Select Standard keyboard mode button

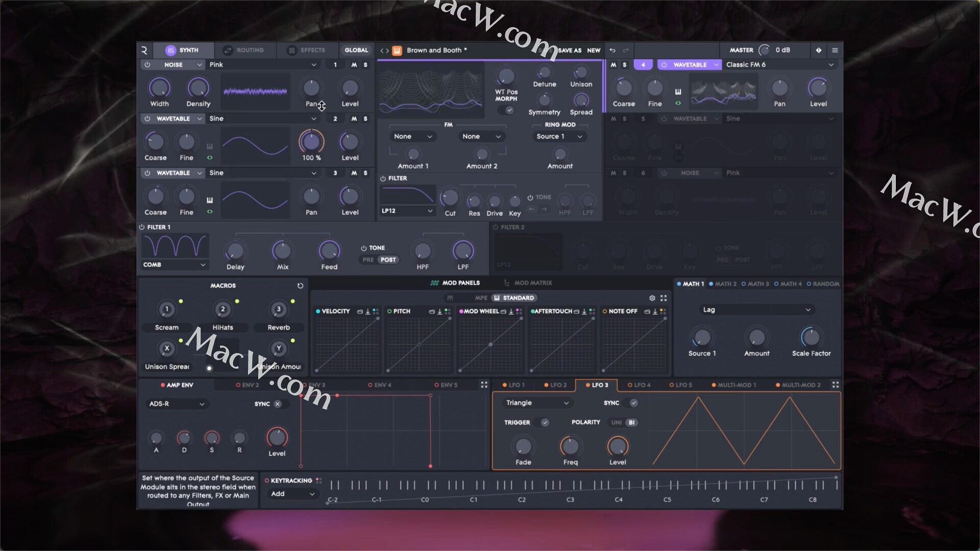[514, 298]
